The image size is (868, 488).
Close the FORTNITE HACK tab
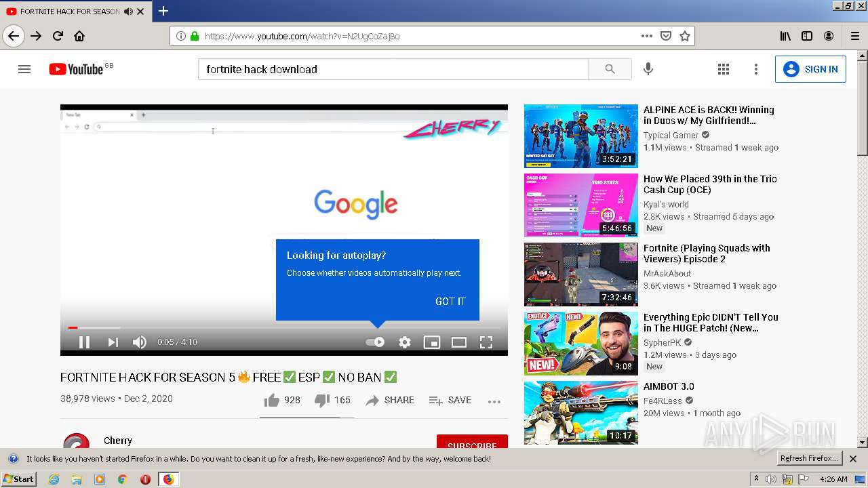pyautogui.click(x=140, y=12)
